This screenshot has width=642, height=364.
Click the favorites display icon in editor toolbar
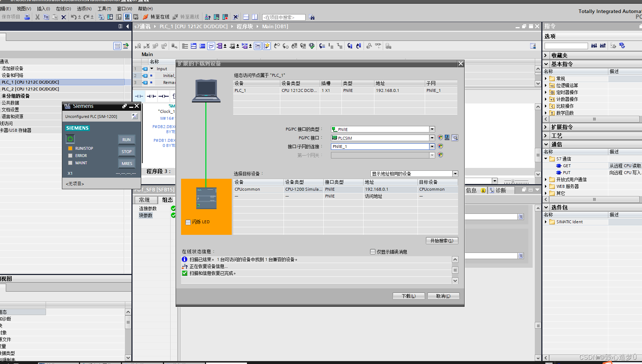(267, 46)
